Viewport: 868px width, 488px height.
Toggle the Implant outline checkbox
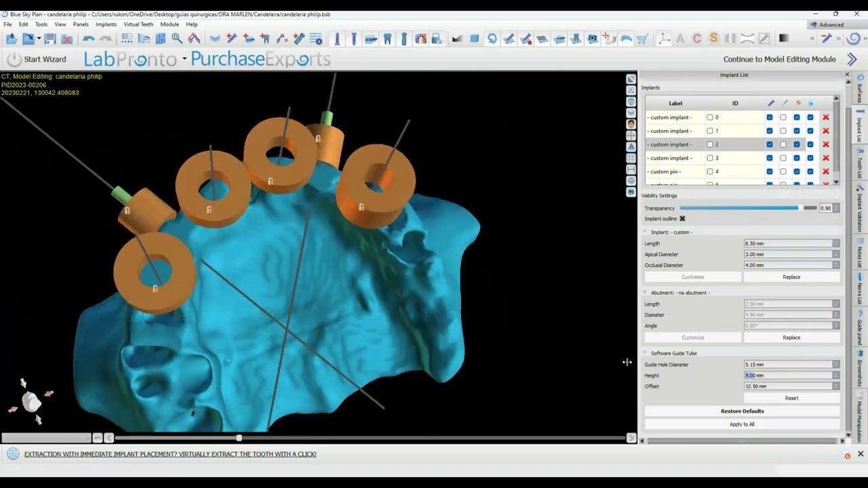coord(682,219)
